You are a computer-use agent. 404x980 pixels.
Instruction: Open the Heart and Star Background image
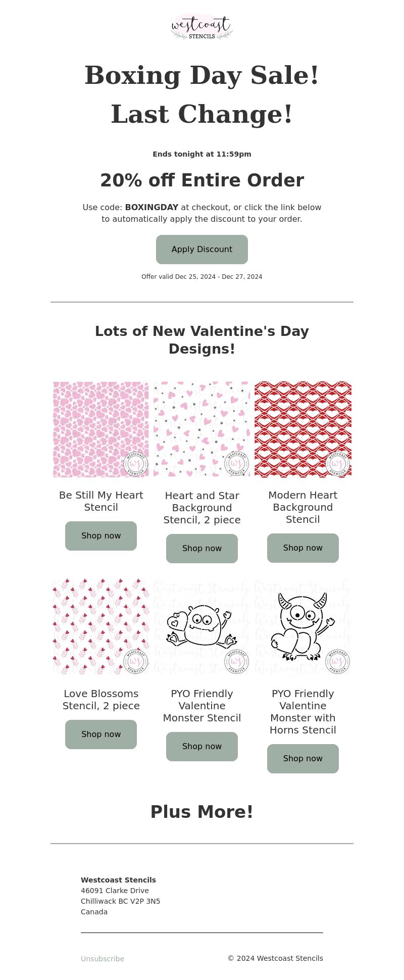(202, 429)
